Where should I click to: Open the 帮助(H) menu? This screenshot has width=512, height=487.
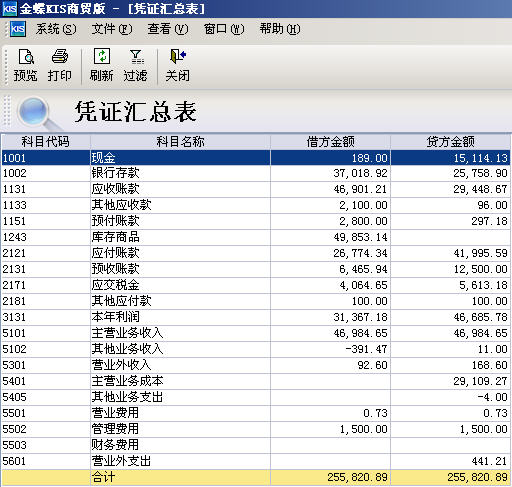[280, 29]
